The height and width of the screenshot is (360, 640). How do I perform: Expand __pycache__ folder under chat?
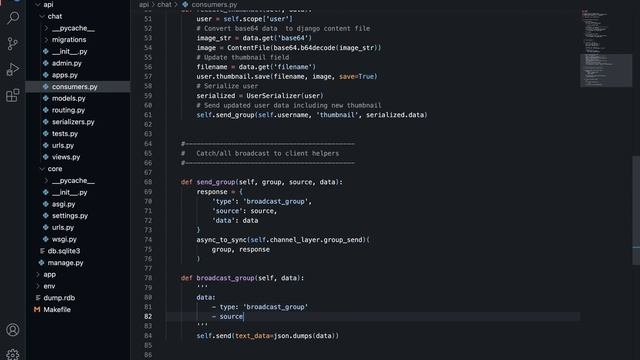[46, 28]
